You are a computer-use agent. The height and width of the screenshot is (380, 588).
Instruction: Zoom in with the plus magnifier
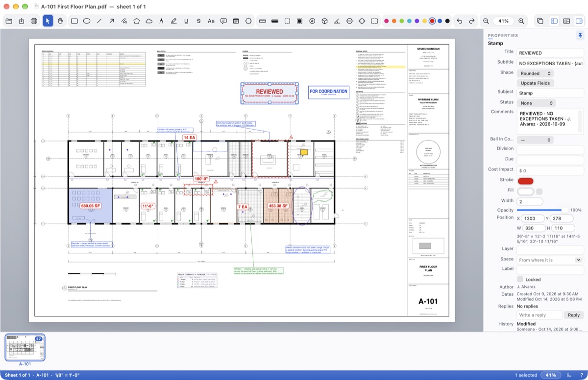click(x=521, y=21)
